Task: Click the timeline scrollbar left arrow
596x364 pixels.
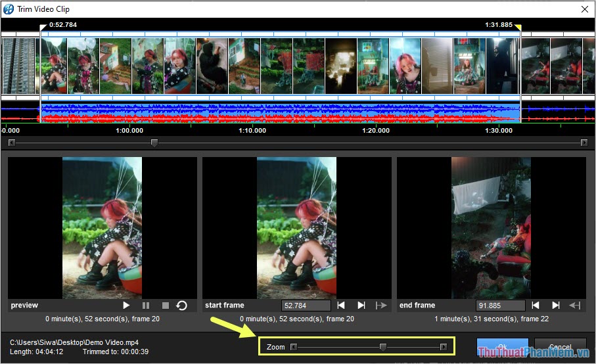Action: (x=12, y=143)
